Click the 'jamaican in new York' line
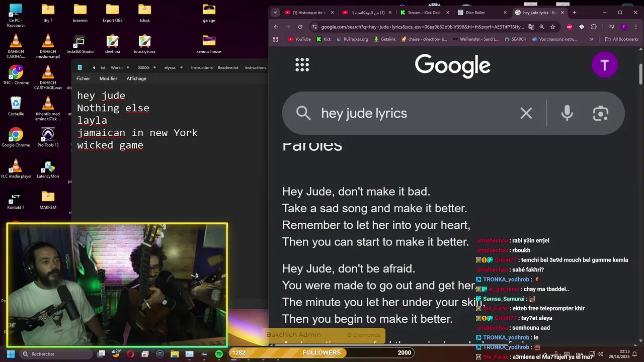This screenshot has height=362, width=644. coord(137,133)
